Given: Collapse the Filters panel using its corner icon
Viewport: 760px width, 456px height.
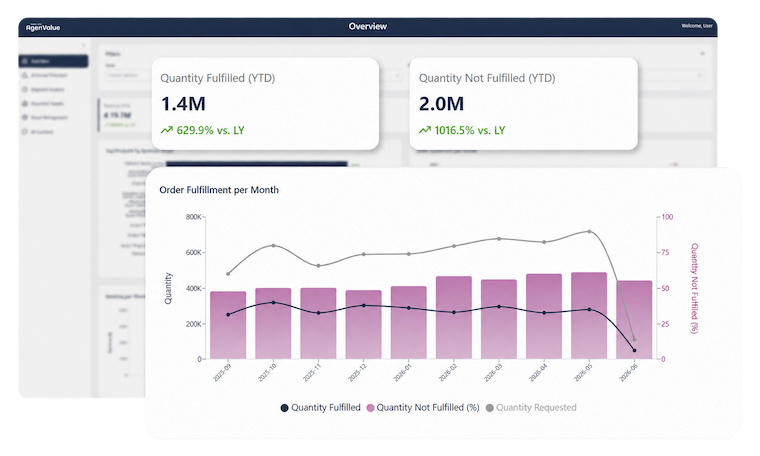Looking at the screenshot, I should (702, 53).
